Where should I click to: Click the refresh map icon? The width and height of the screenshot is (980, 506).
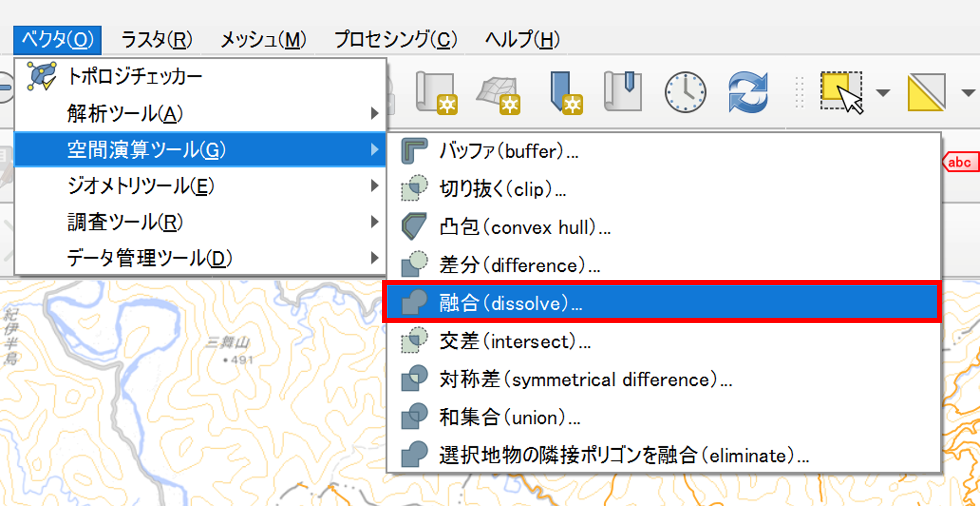pos(748,93)
